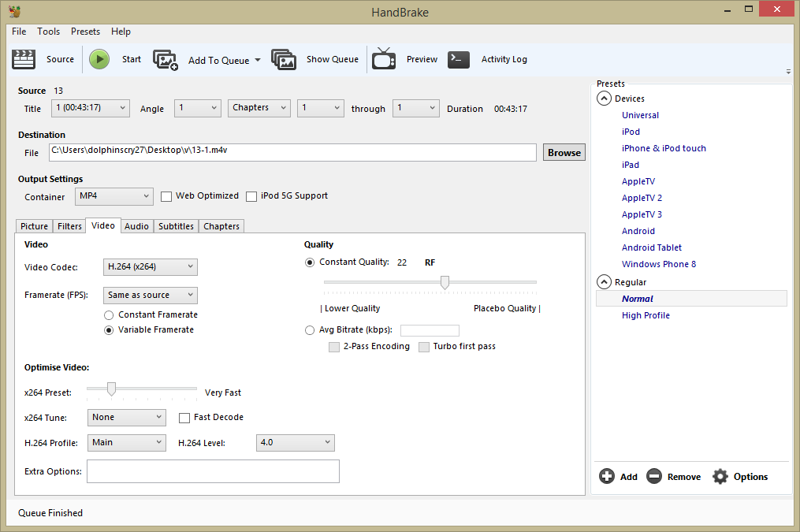This screenshot has width=800, height=532.
Task: Open the File menu
Action: pos(19,32)
